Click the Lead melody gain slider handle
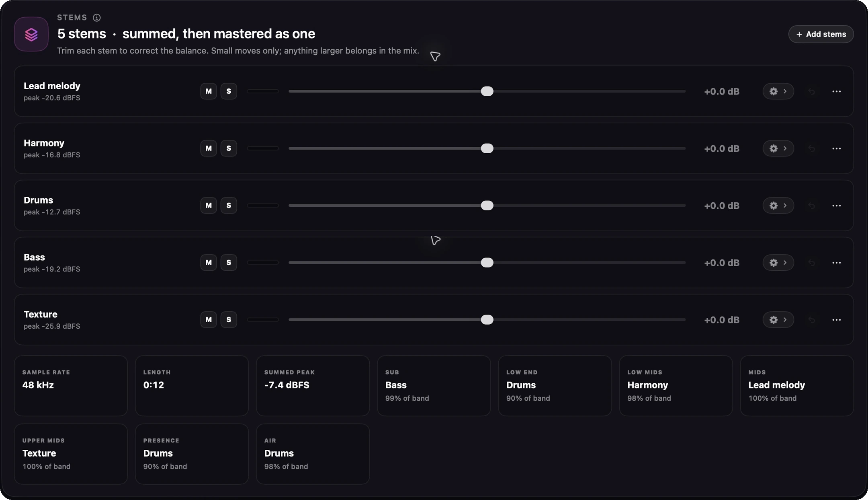Viewport: 868px width, 500px height. pos(487,91)
